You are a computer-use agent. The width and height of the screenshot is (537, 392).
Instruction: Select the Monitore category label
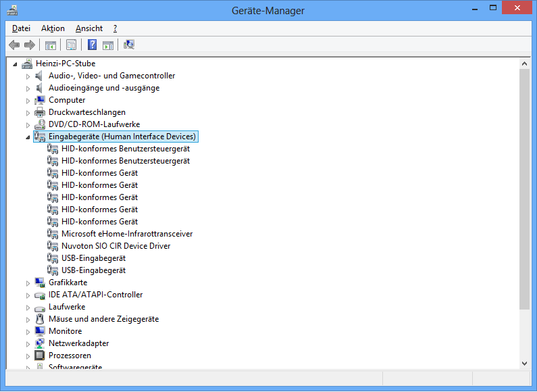pyautogui.click(x=66, y=331)
